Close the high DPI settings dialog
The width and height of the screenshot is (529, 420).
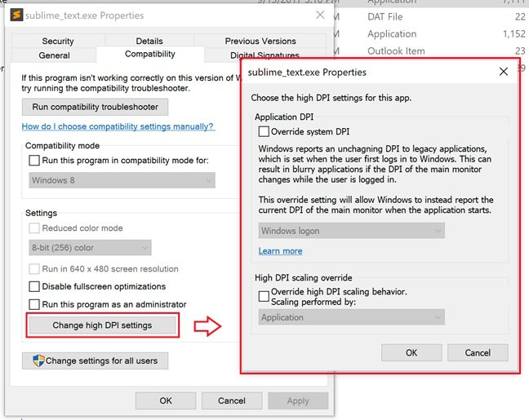tap(504, 72)
